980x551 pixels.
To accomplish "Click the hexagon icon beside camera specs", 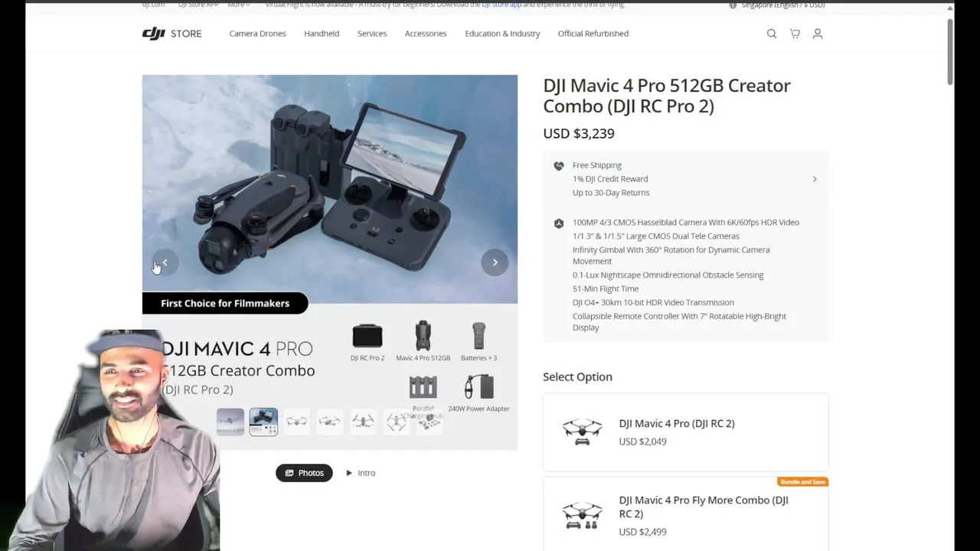I will [559, 223].
